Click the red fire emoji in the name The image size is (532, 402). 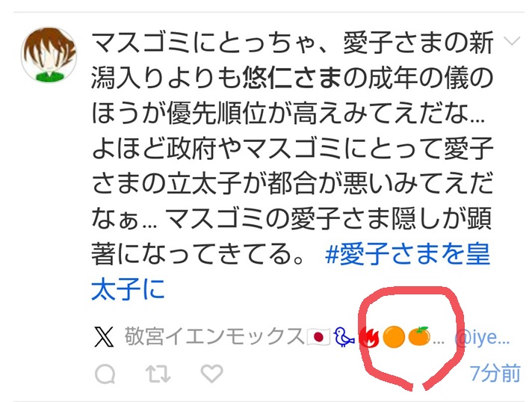point(369,338)
